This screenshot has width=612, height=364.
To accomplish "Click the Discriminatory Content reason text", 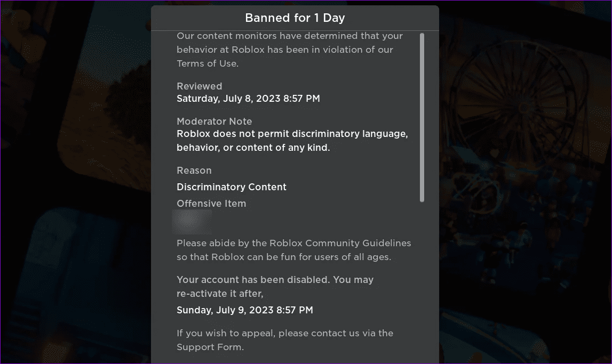I will [231, 187].
